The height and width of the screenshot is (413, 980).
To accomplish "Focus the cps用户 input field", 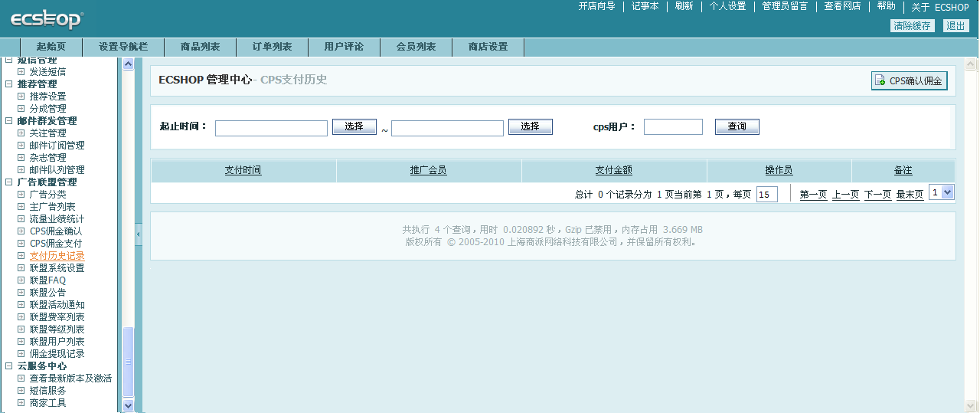I will tap(673, 127).
